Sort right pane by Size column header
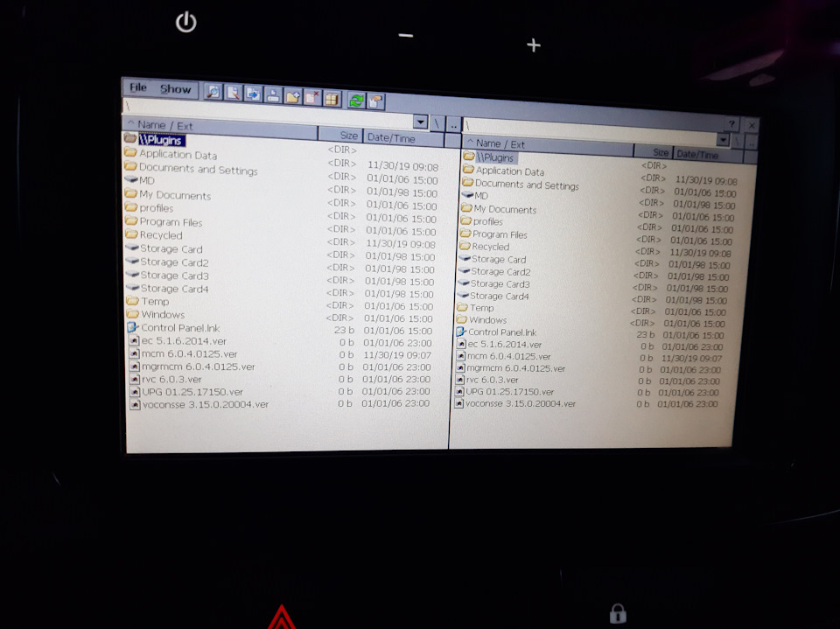The image size is (840, 629). tap(653, 151)
